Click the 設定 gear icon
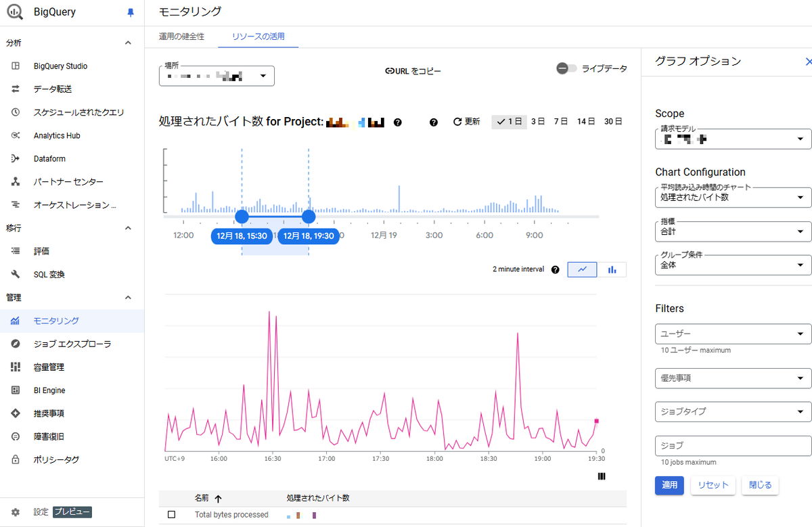Image resolution: width=812 pixels, height=527 pixels. pyautogui.click(x=16, y=512)
